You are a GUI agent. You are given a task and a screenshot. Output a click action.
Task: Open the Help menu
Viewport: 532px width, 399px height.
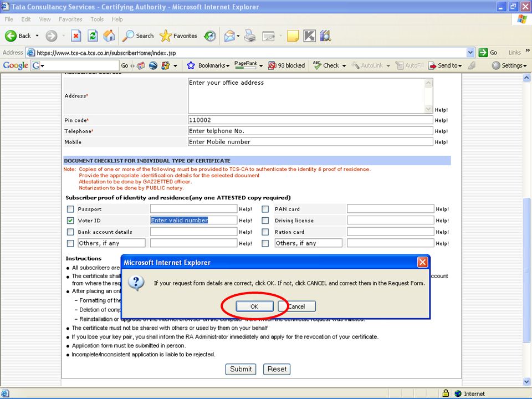117,19
